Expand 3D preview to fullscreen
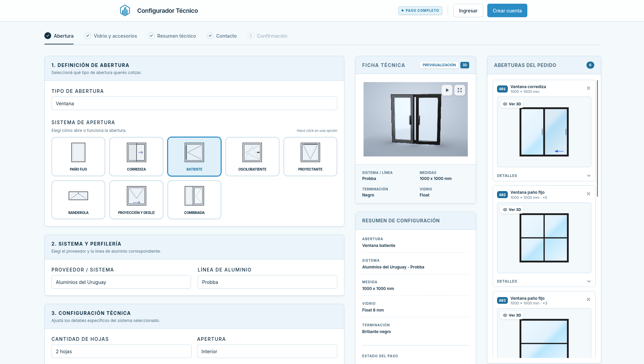 [x=460, y=90]
